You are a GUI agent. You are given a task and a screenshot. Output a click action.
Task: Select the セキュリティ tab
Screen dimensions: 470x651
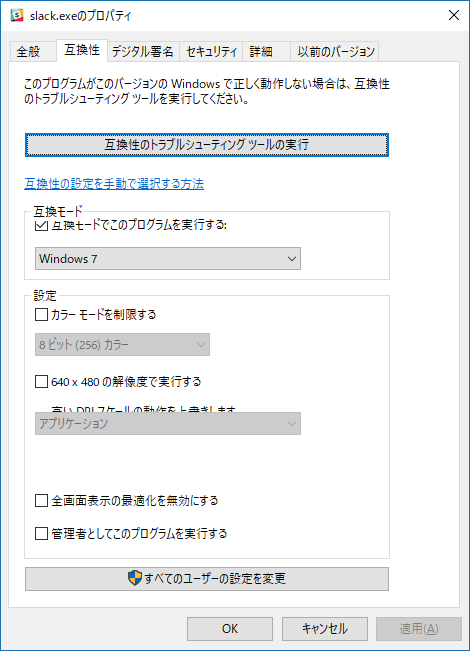click(x=211, y=51)
